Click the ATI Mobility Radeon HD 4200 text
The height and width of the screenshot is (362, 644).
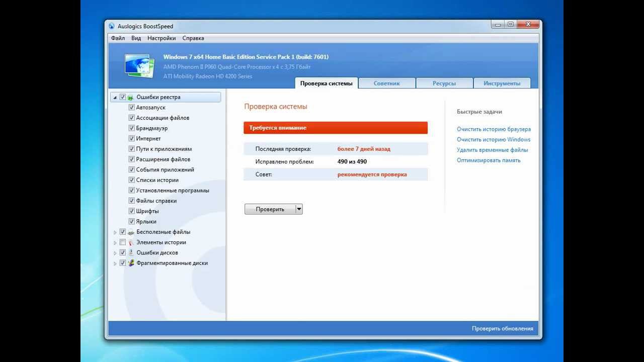(208, 76)
